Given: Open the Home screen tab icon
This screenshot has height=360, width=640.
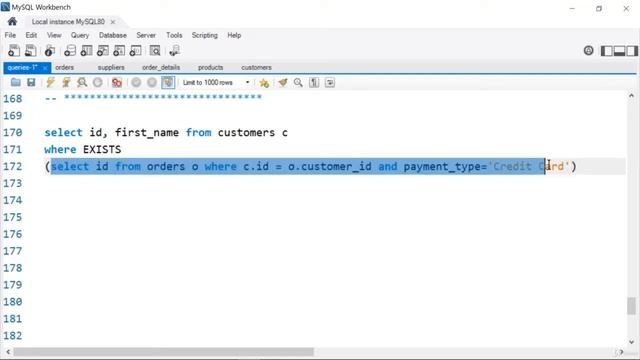Looking at the screenshot, I should point(12,21).
